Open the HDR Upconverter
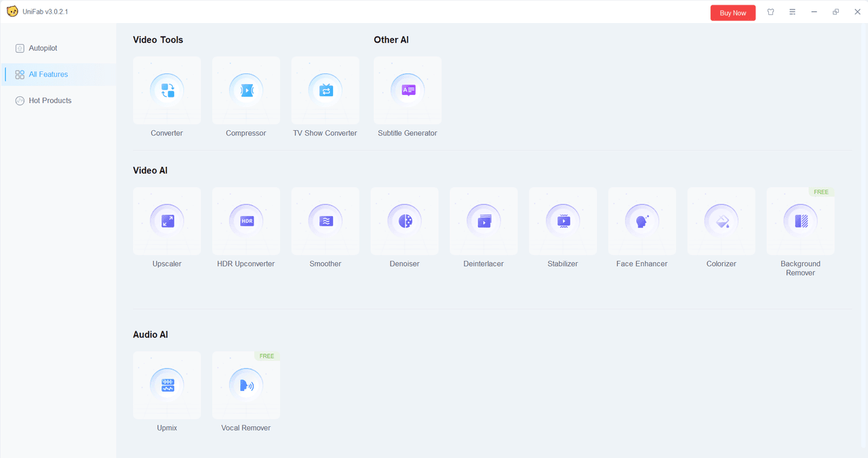Screen dimensions: 868x458 click(x=246, y=221)
